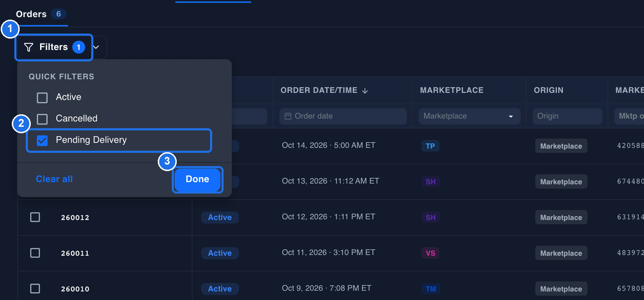Click order number 260012

75,218
